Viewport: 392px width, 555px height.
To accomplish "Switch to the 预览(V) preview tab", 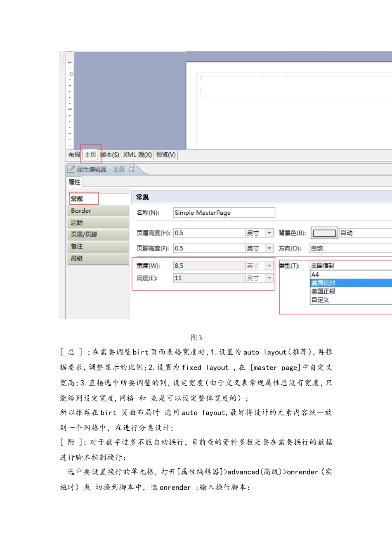I will point(166,155).
